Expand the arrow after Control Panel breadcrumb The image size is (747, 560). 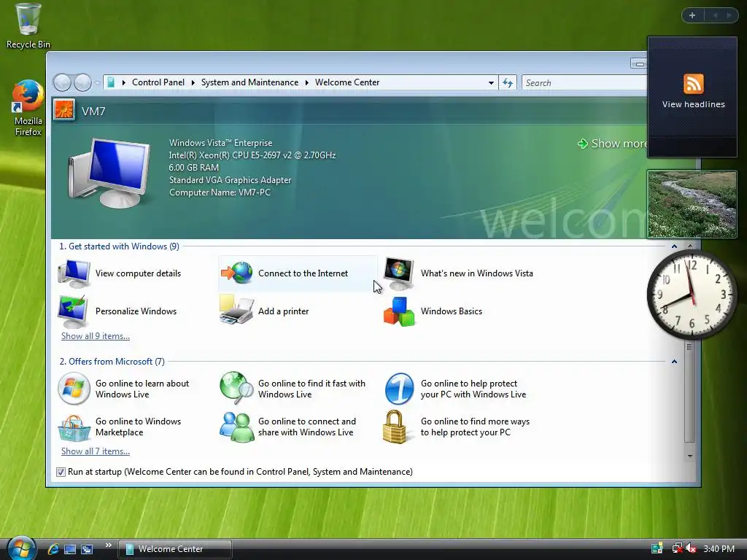pyautogui.click(x=193, y=83)
